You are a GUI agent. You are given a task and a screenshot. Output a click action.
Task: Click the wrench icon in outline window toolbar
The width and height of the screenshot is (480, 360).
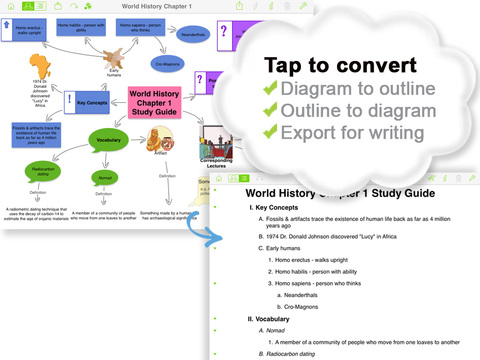pos(472,178)
